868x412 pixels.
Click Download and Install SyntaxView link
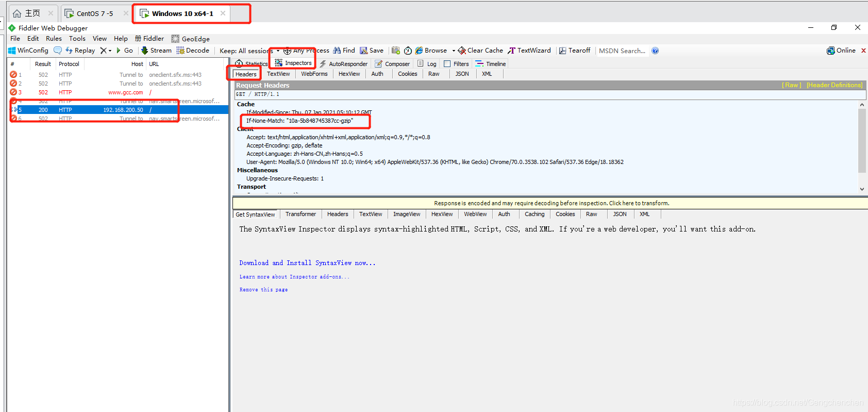[x=307, y=263]
